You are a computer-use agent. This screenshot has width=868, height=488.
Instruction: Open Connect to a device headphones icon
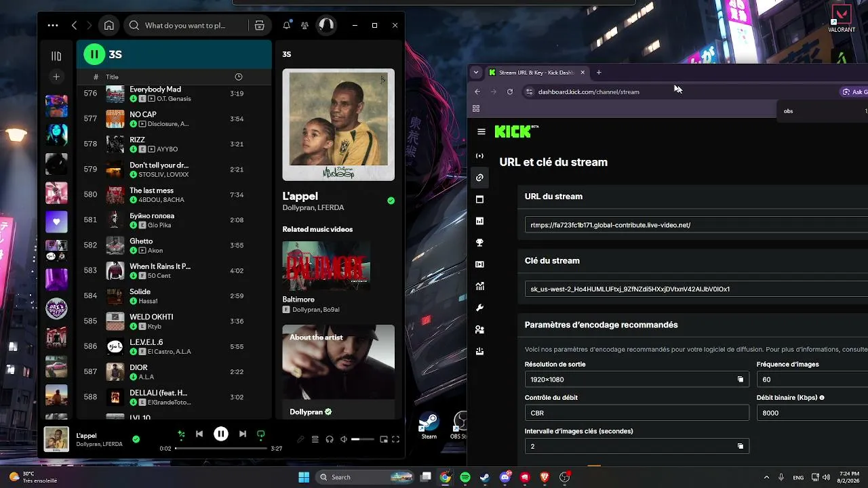click(x=330, y=439)
